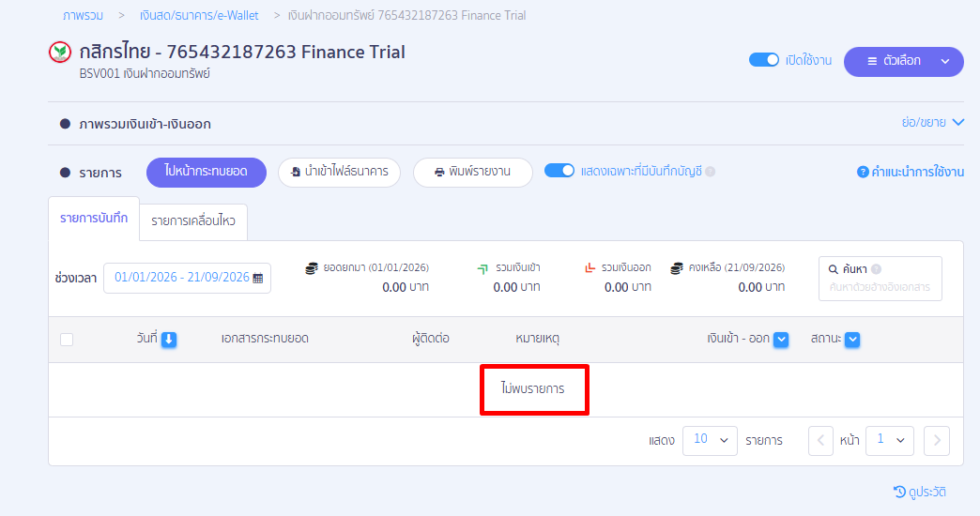The height and width of the screenshot is (516, 980).
Task: Click the Kasikorn bank logo icon
Action: 60,52
